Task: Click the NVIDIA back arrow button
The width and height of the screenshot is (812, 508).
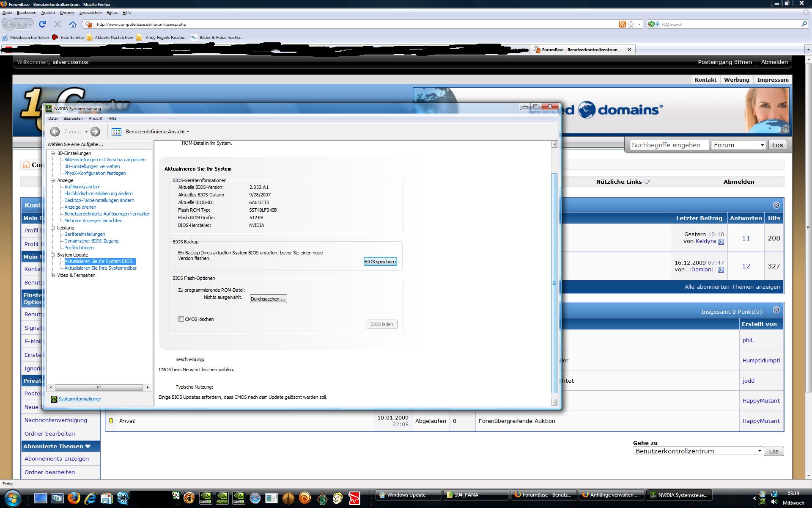Action: click(x=55, y=132)
